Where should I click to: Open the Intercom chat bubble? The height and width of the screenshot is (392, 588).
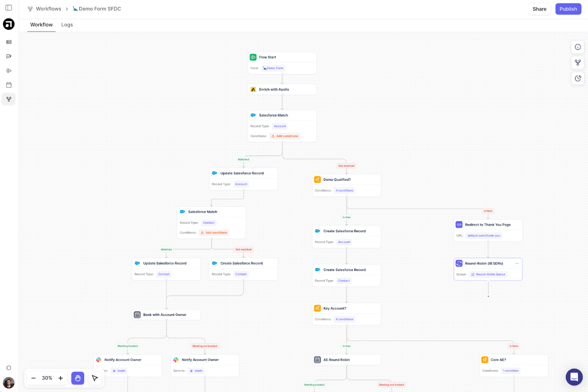pos(574,377)
